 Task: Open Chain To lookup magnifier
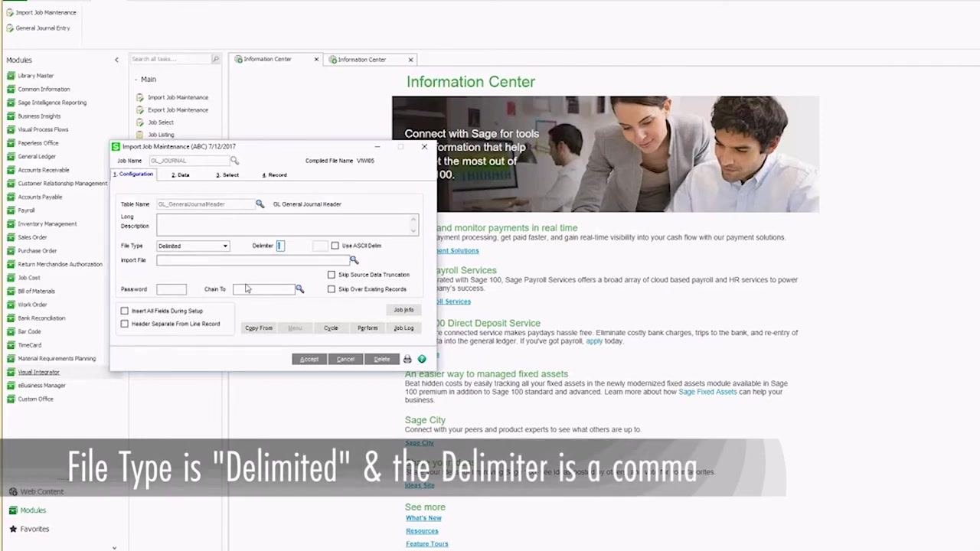click(299, 289)
